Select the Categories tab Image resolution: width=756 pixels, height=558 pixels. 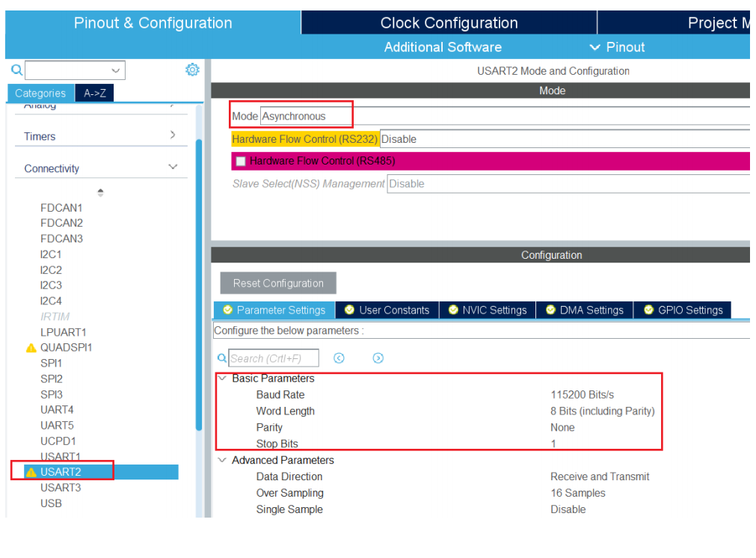(40, 93)
